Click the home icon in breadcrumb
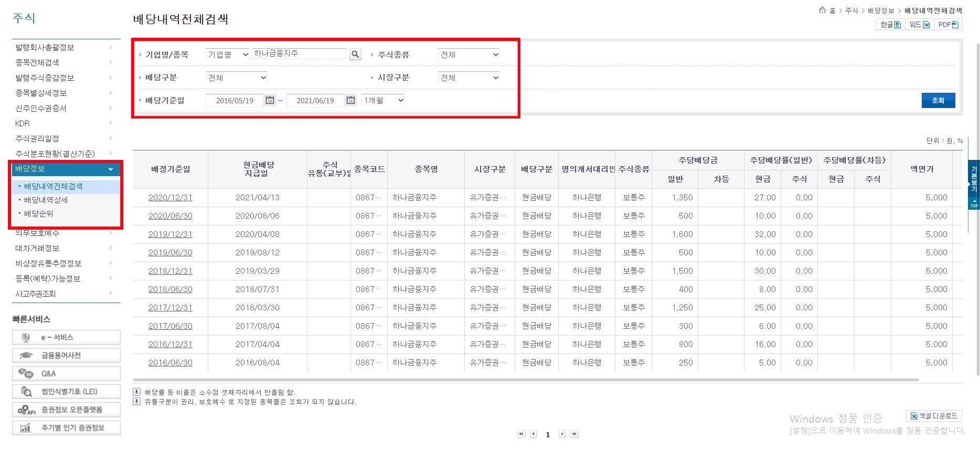980x453 pixels. tap(822, 10)
